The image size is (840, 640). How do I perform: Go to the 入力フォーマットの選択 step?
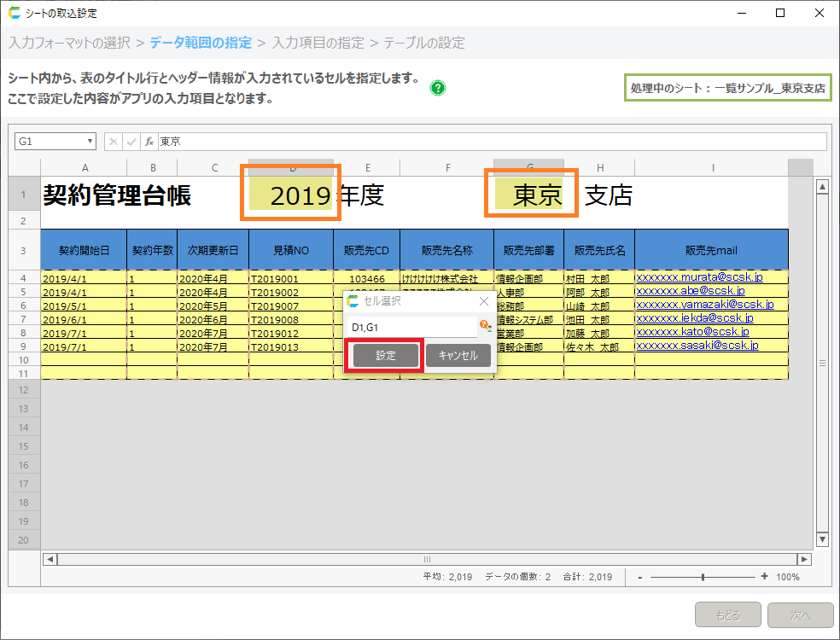(69, 43)
